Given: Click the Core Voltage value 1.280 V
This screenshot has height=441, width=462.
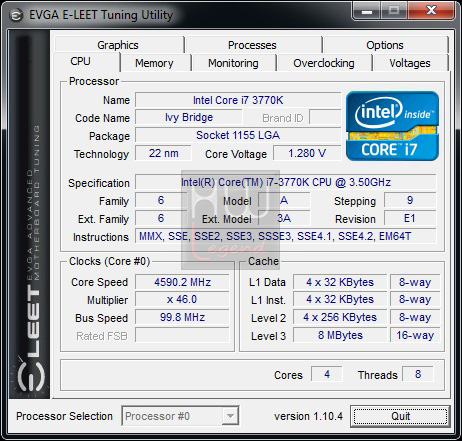Looking at the screenshot, I should [x=307, y=153].
